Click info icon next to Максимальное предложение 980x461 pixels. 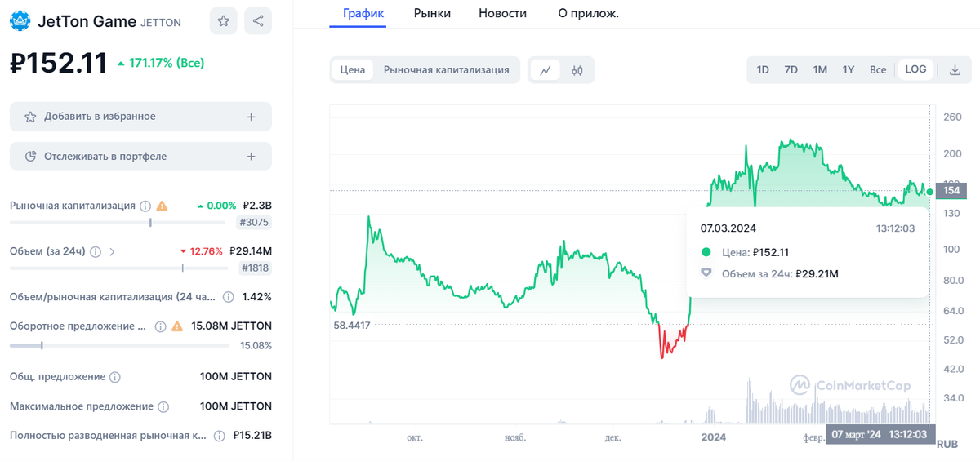tap(163, 406)
